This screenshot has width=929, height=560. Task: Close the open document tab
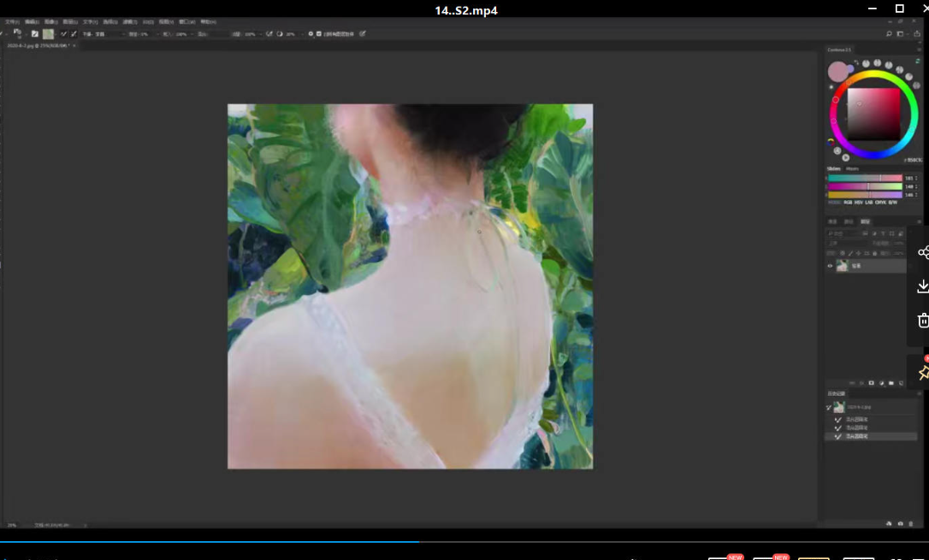(x=74, y=45)
